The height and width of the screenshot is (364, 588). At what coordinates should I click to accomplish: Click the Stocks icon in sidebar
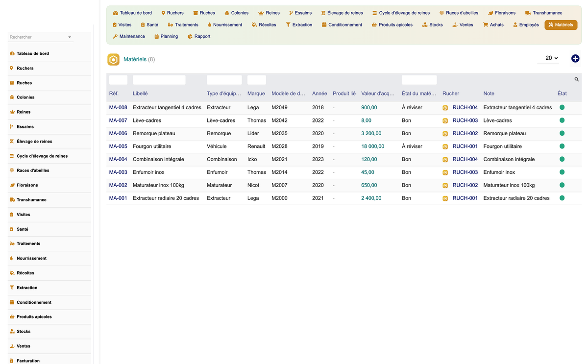tap(12, 332)
